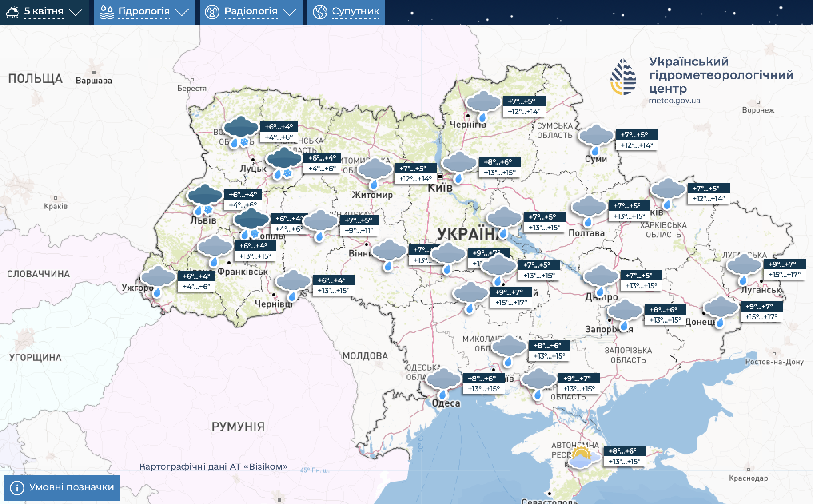Screen dimensions: 813x504
Task: Click the sunny cloud icon over Crimea
Action: (x=583, y=457)
